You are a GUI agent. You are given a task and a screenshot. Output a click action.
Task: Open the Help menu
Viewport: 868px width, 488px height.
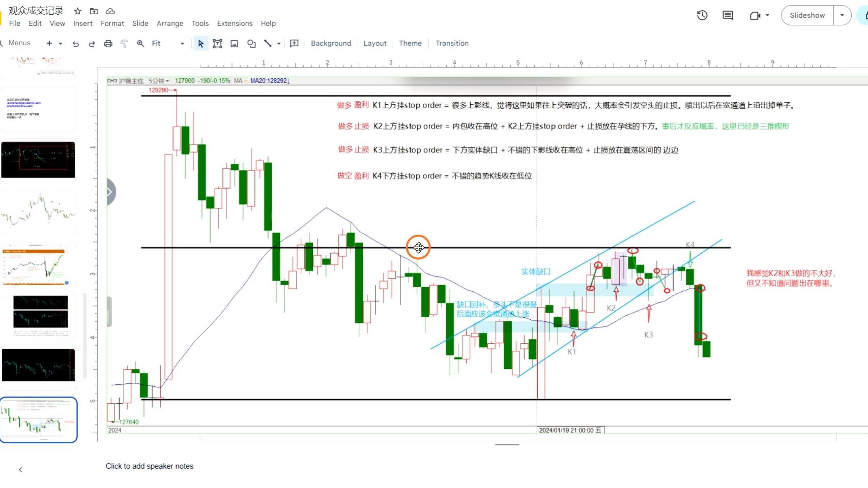point(268,23)
